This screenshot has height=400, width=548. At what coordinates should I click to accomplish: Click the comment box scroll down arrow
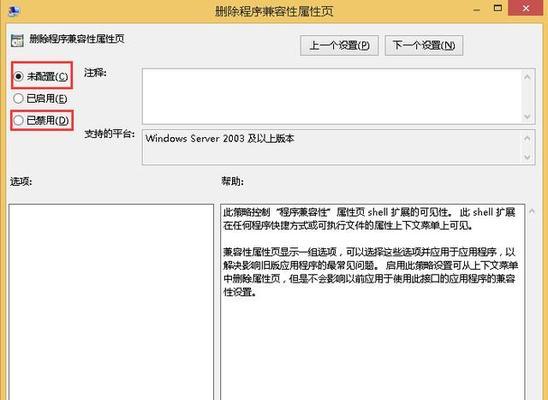[x=527, y=116]
